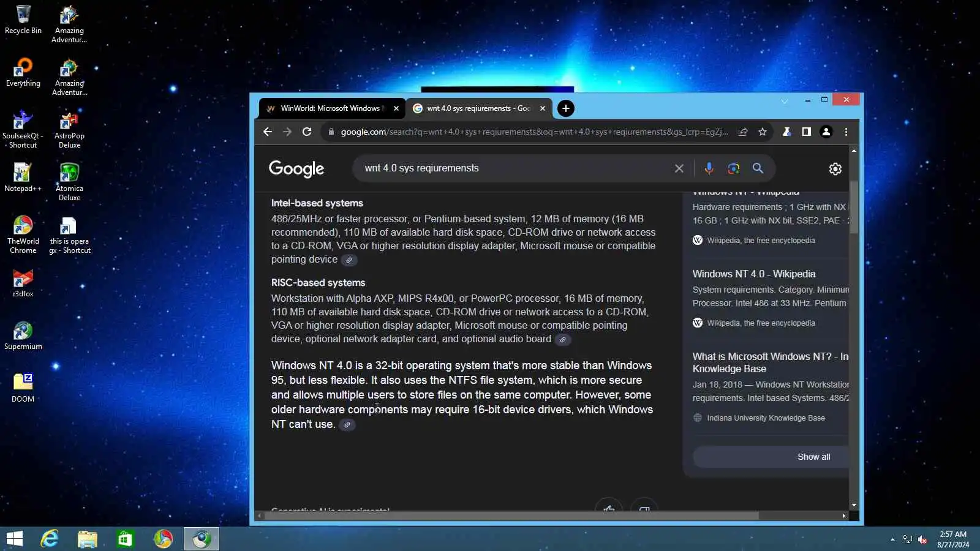Open site info via the lock icon
The image size is (980, 551).
click(331, 132)
